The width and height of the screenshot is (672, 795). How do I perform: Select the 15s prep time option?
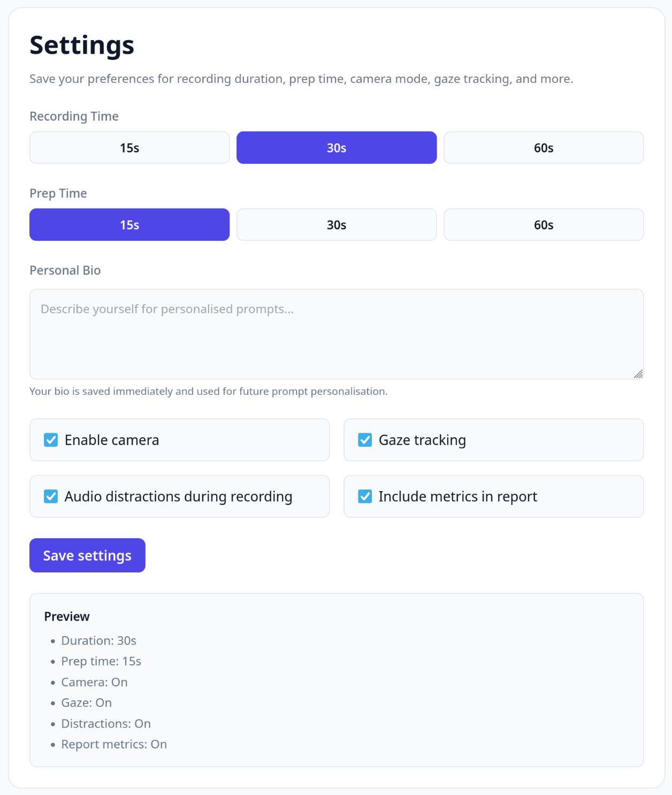coord(129,225)
